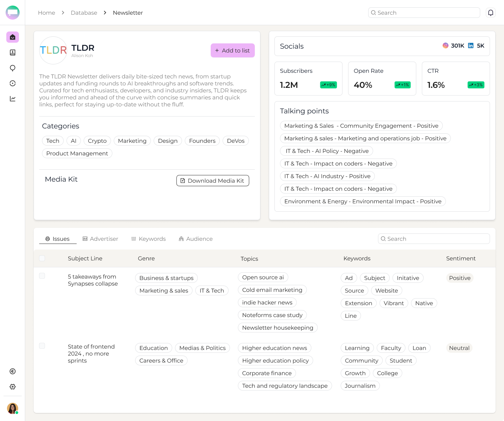Click the 'Corporate finance' topic tag

click(267, 373)
